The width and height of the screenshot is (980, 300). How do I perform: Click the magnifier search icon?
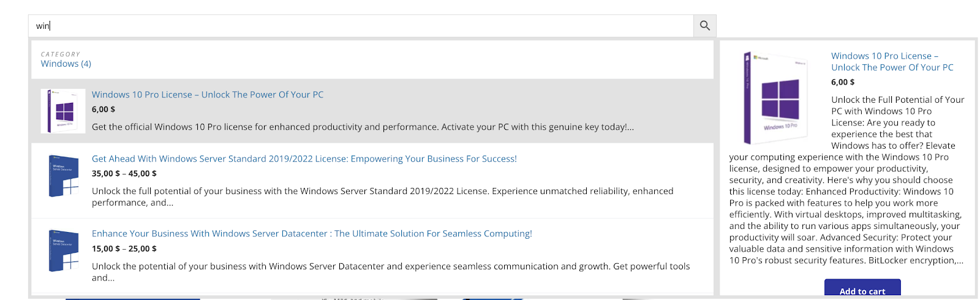point(704,26)
